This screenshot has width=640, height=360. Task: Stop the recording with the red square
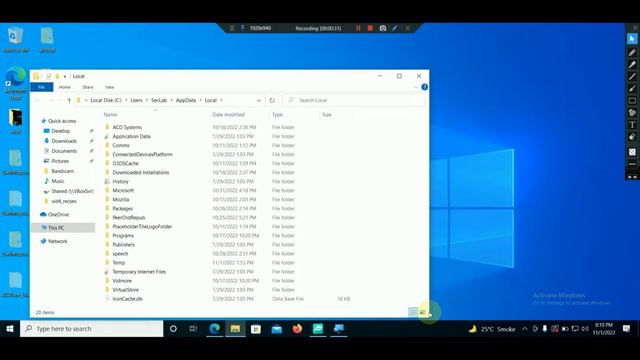370,28
